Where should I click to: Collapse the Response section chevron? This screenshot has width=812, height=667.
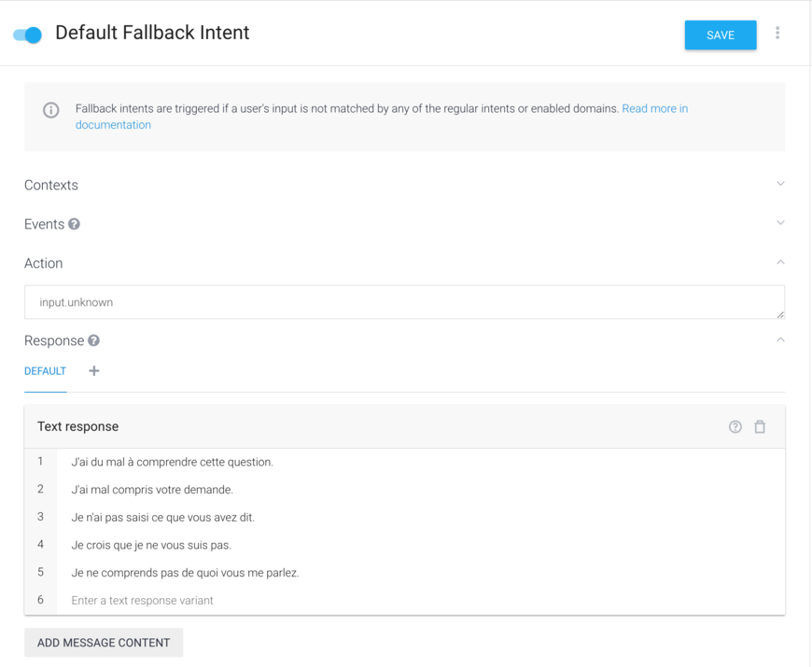[780, 340]
